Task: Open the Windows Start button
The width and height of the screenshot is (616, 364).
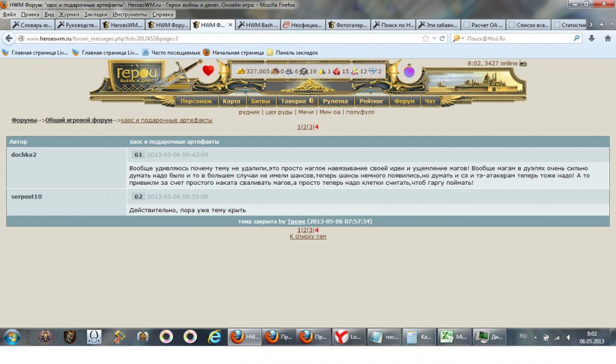Action: tap(12, 337)
